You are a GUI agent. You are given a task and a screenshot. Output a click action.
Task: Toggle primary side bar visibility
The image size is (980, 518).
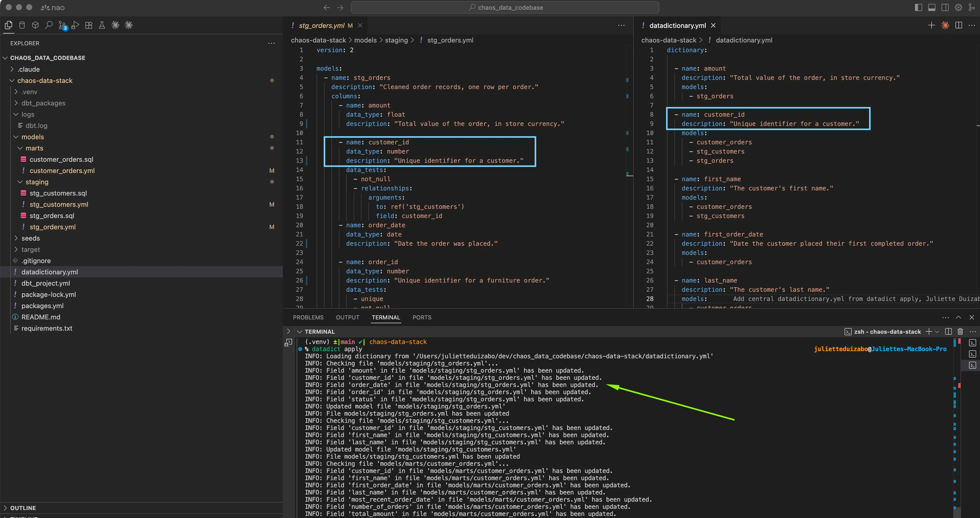[x=918, y=7]
